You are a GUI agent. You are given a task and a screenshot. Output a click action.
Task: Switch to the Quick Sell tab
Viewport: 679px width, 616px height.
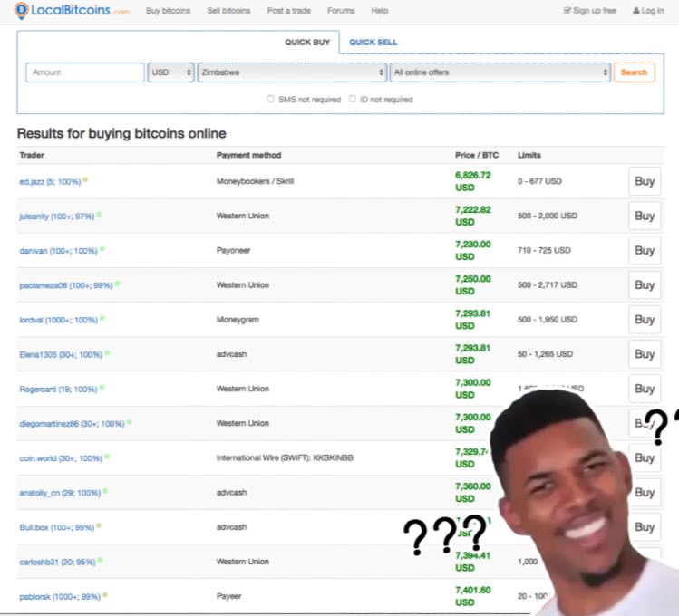(373, 43)
